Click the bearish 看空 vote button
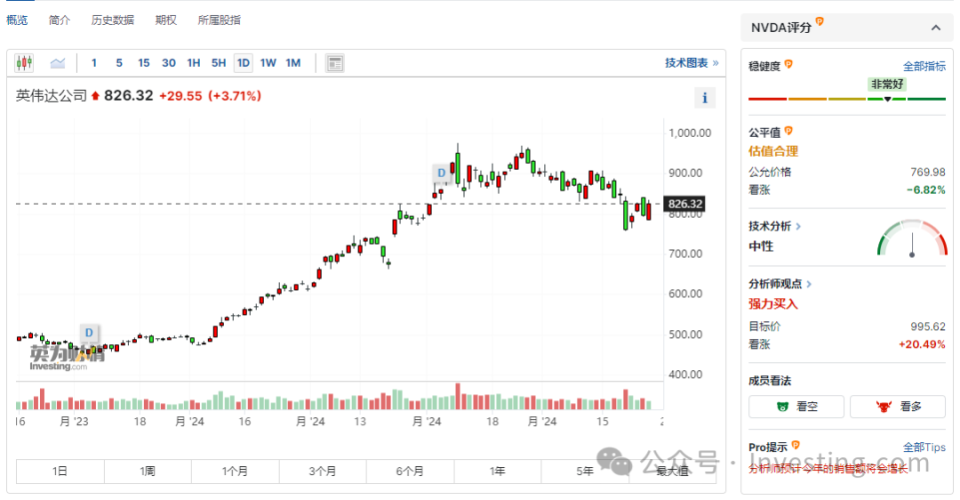 [x=796, y=406]
